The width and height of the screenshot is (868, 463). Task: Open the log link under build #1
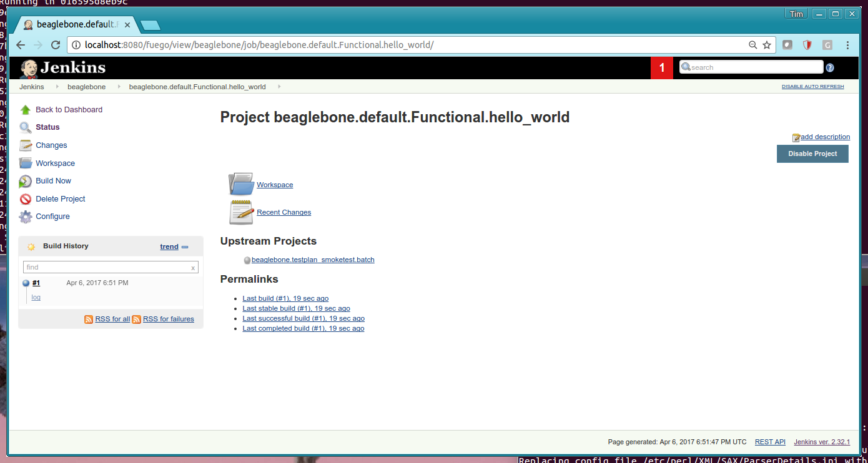36,298
